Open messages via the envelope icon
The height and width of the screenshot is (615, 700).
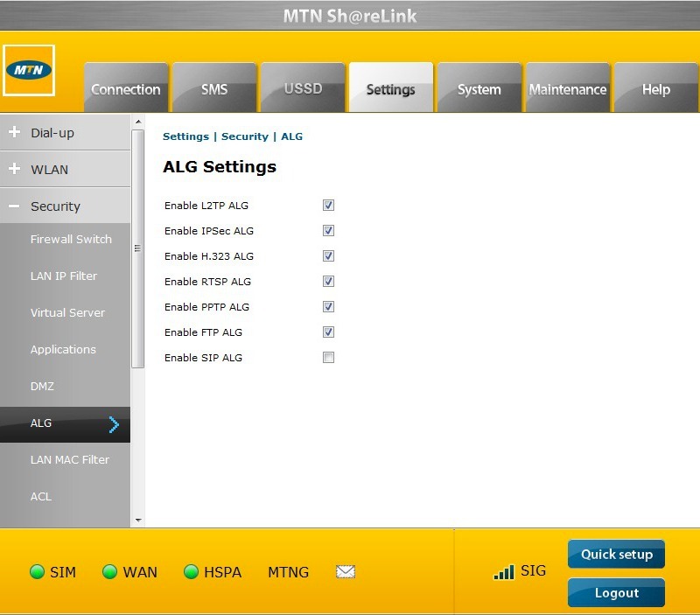[x=345, y=571]
